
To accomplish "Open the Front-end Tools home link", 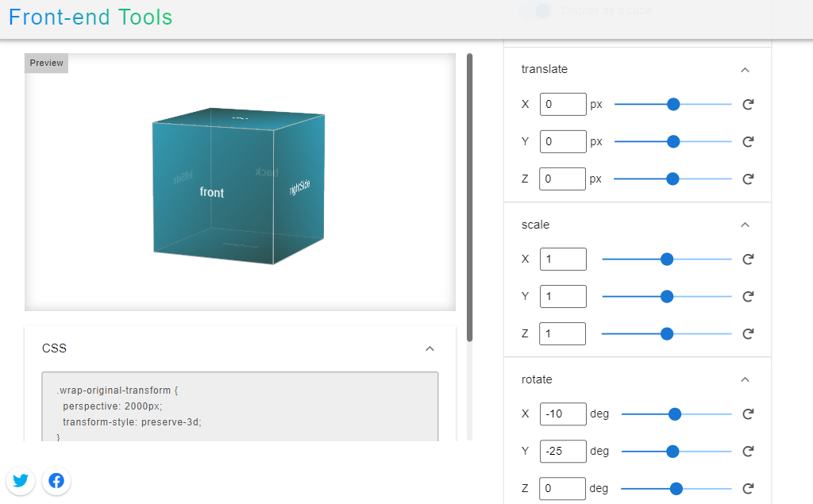I will 91,17.
